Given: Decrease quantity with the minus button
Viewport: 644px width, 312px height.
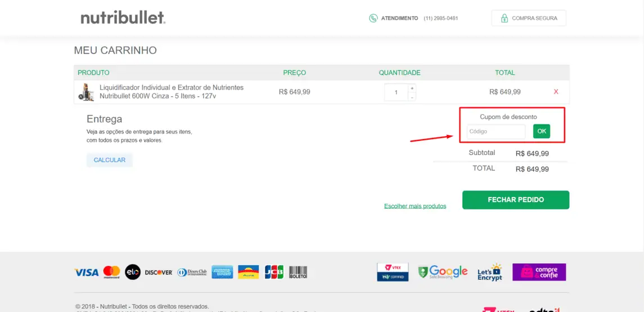Looking at the screenshot, I should pos(412,97).
